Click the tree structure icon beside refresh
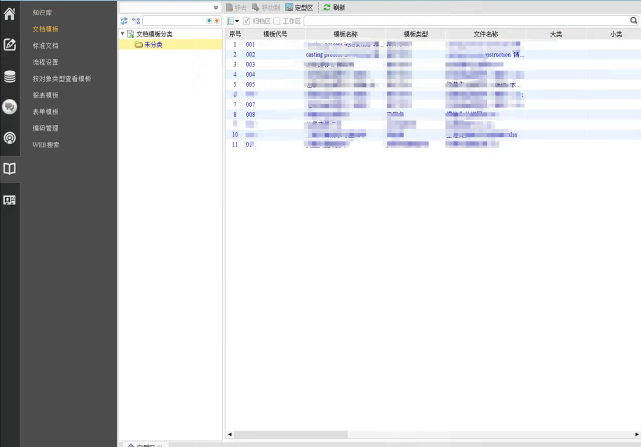Image resolution: width=641 pixels, height=447 pixels. (x=136, y=20)
